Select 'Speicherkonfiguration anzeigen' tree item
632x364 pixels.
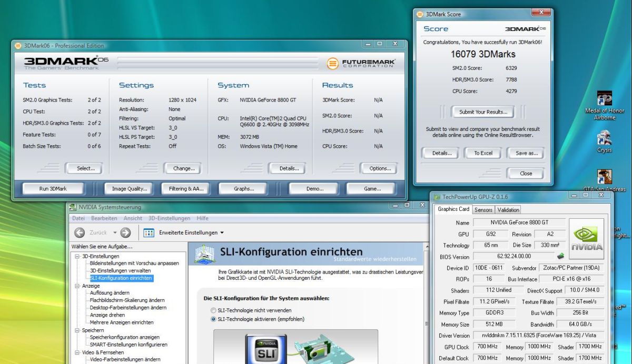point(125,338)
